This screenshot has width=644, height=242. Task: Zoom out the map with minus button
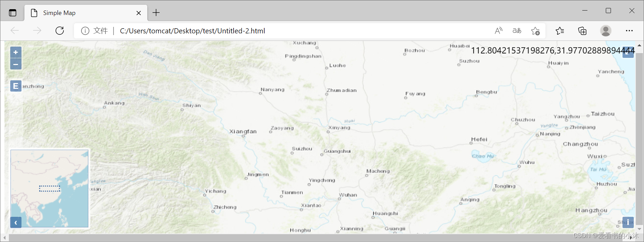pyautogui.click(x=16, y=64)
